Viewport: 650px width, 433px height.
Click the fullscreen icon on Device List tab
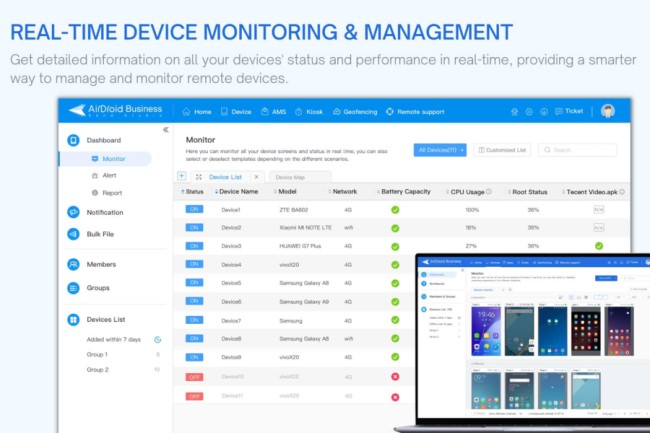tap(199, 177)
